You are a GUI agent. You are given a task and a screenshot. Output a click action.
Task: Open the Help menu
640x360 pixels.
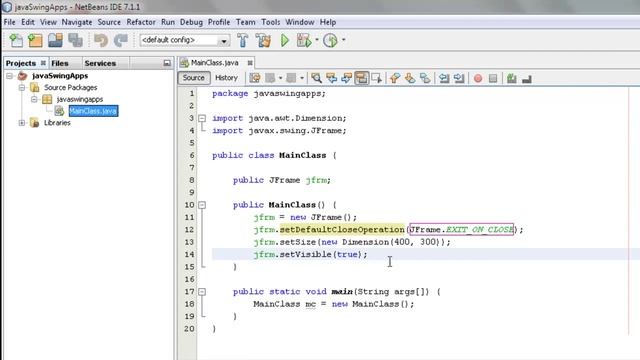point(328,22)
